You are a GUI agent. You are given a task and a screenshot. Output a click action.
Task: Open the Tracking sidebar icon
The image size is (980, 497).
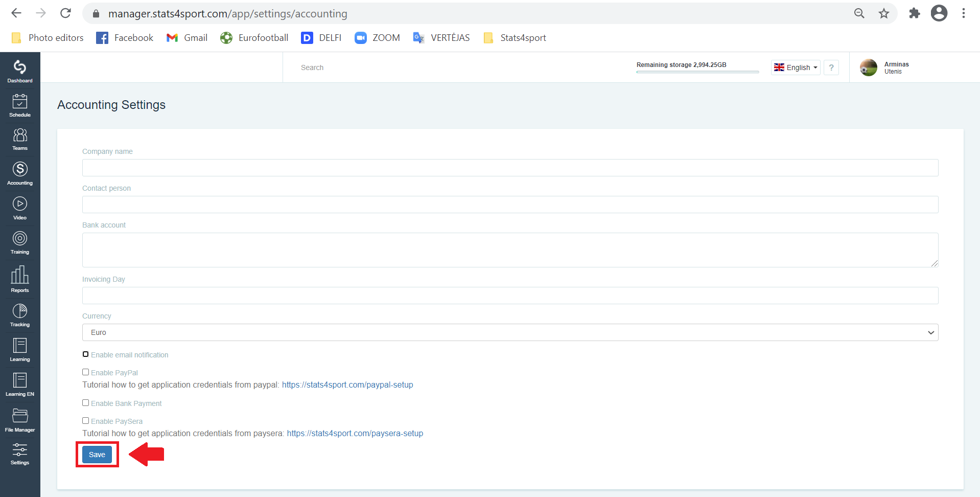pos(20,315)
